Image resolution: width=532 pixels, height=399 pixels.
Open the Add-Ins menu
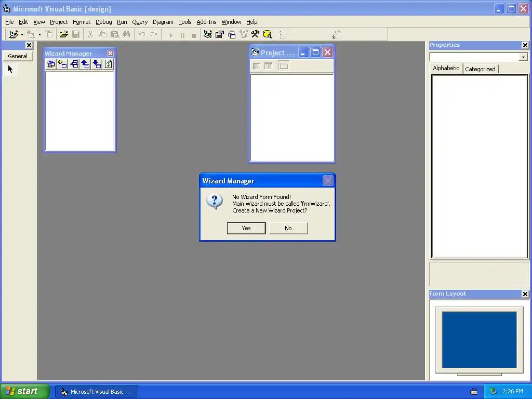[206, 22]
